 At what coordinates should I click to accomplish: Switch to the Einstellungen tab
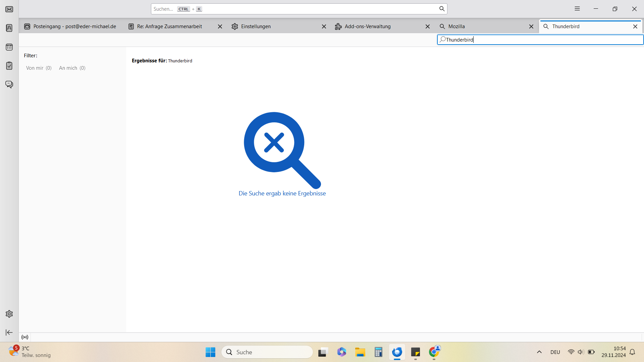pos(256,26)
